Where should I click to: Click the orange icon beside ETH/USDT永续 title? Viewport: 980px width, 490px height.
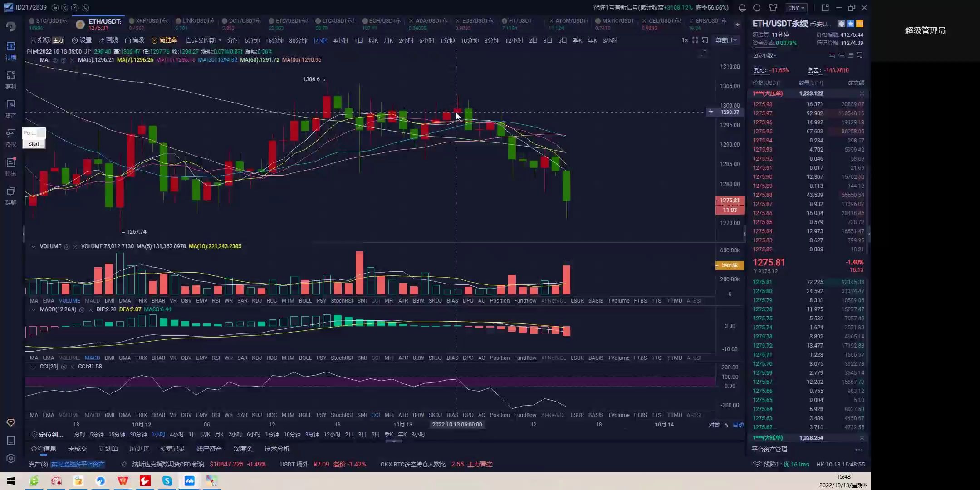[860, 24]
